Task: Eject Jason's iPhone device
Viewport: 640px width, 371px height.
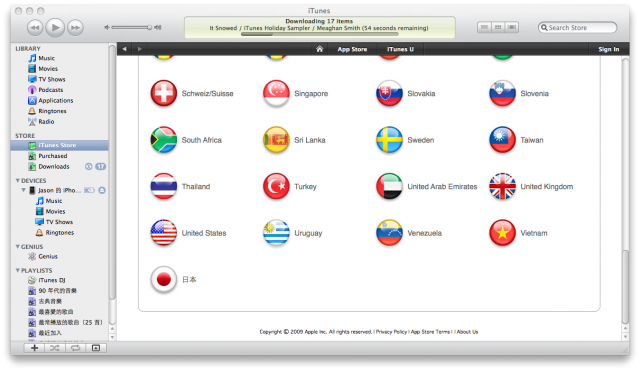Action: point(102,191)
